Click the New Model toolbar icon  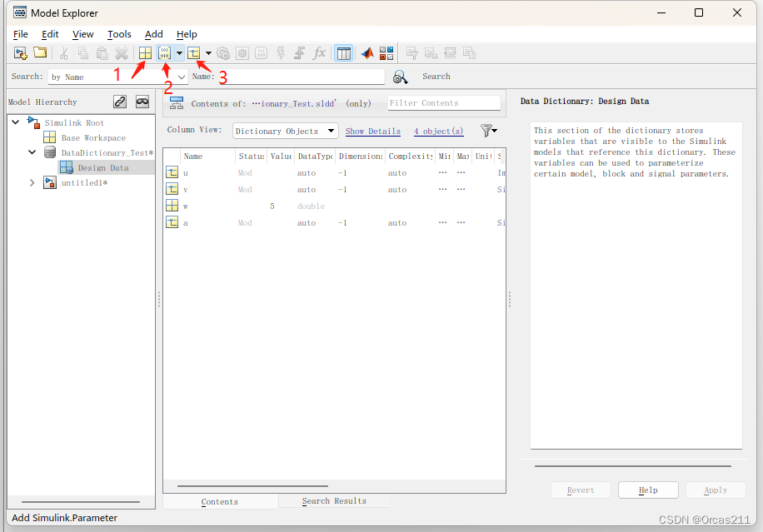pyautogui.click(x=21, y=53)
